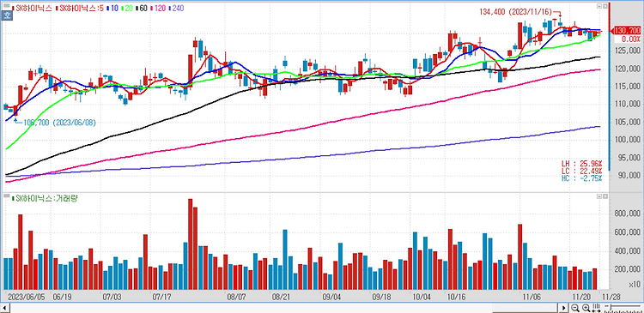Click the zoom out magnifier icon

coord(575,308)
